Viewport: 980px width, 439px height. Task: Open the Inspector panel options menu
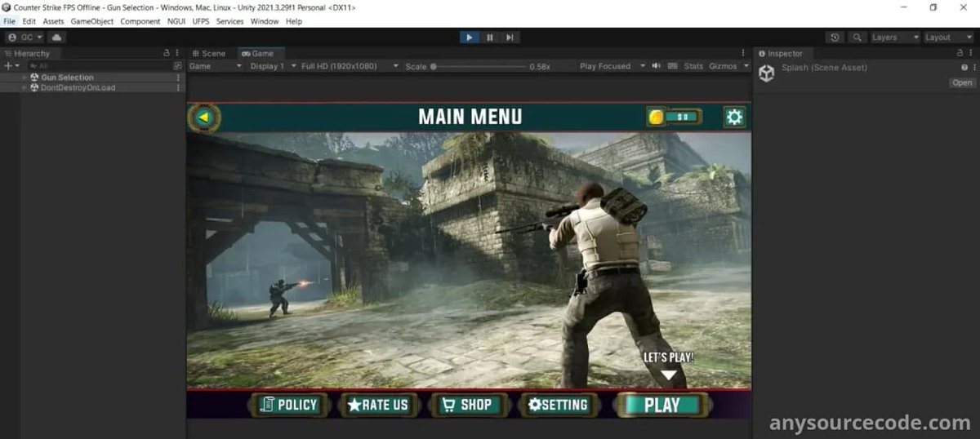point(972,53)
